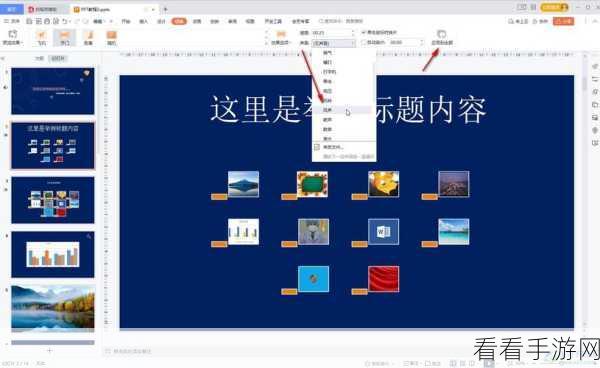Image resolution: width=600 pixels, height=368 pixels.
Task: Choose the highlighted second transition effect
Action: tap(65, 38)
